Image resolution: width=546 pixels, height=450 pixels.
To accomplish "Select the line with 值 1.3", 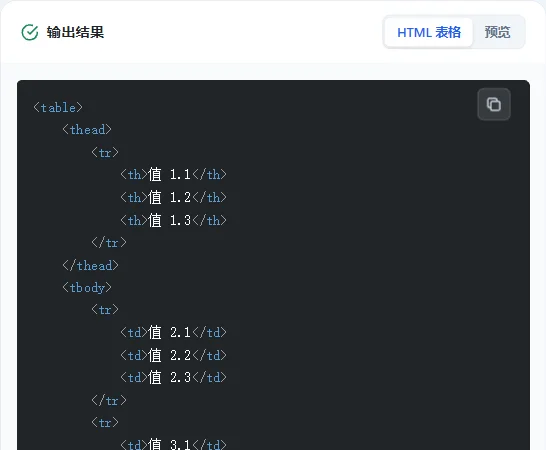I will tap(173, 220).
